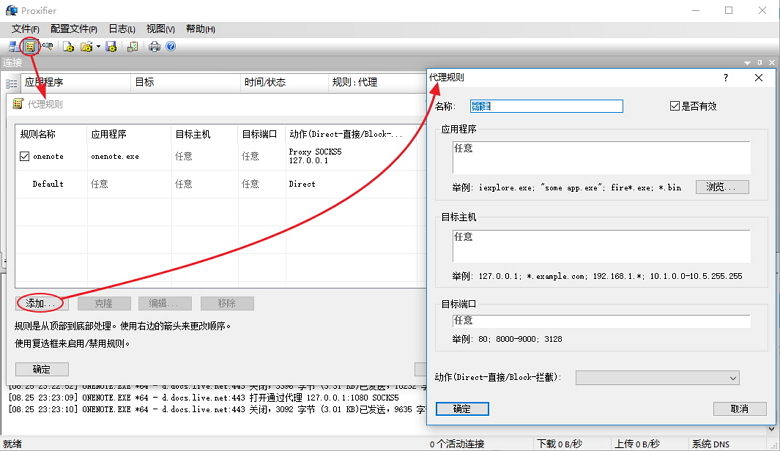Screen dimensions: 780x451
Task: Open help via the blue question-mark icon
Action: point(171,47)
